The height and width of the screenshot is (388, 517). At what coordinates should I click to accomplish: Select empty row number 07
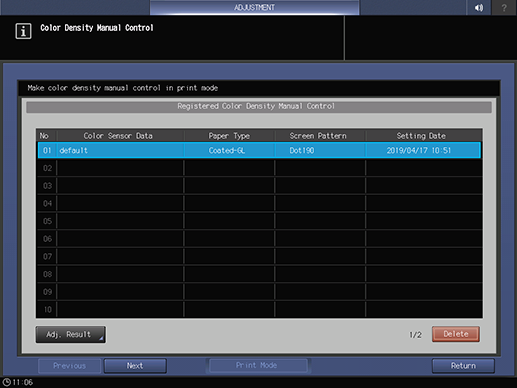(259, 256)
